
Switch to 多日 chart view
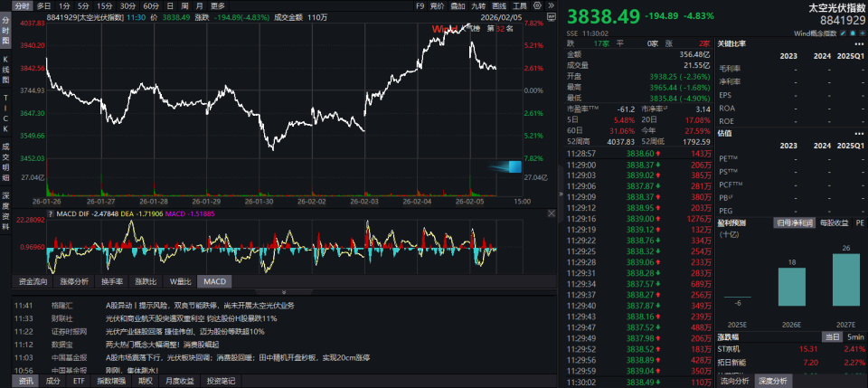[43, 5]
